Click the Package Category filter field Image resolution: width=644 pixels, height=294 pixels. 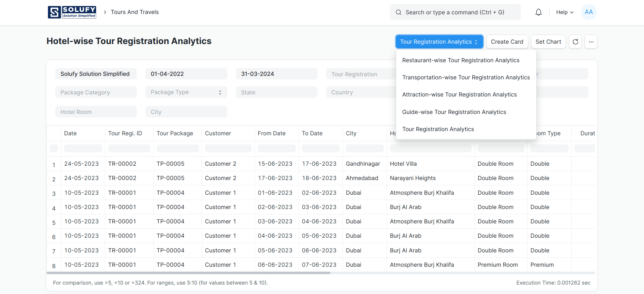point(96,92)
